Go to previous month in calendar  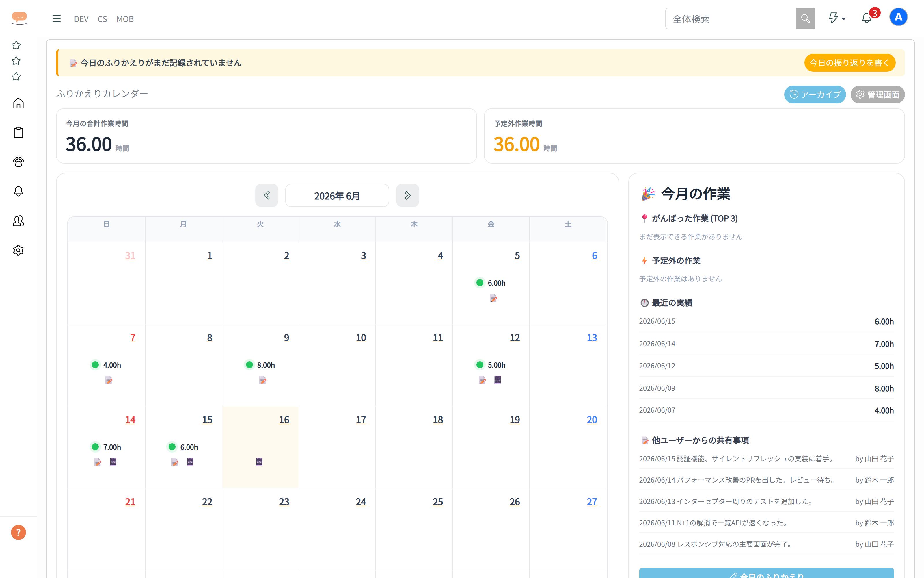click(x=267, y=196)
